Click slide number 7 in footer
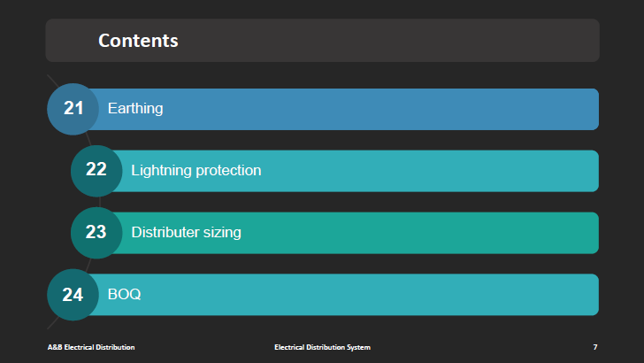 point(595,347)
